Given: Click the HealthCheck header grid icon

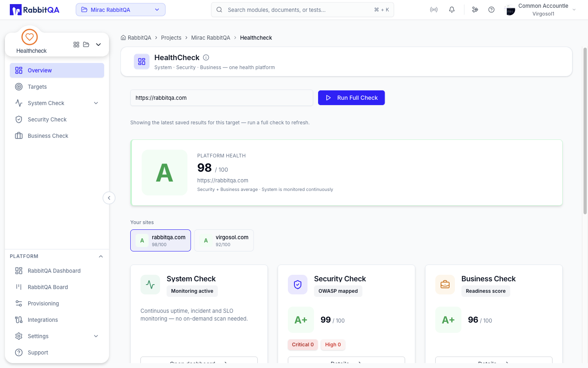Looking at the screenshot, I should (142, 62).
